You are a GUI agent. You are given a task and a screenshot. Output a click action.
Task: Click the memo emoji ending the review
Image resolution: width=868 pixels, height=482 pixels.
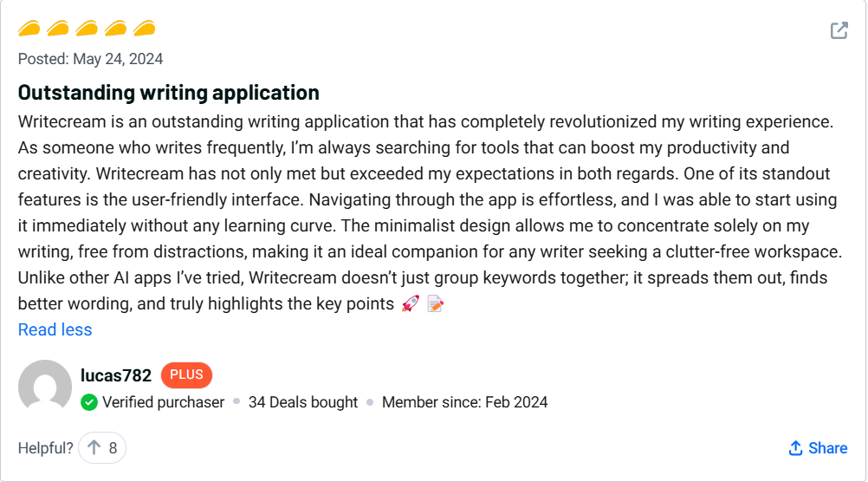point(436,304)
